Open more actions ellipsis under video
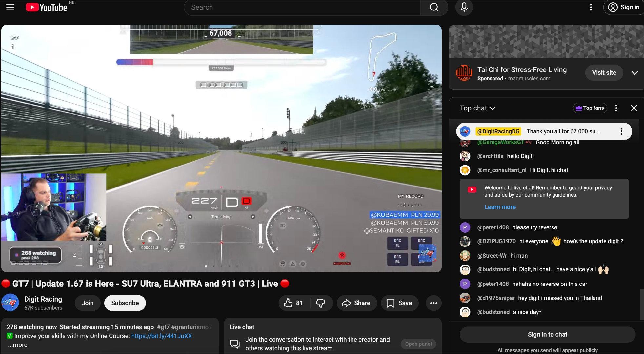 click(x=433, y=303)
